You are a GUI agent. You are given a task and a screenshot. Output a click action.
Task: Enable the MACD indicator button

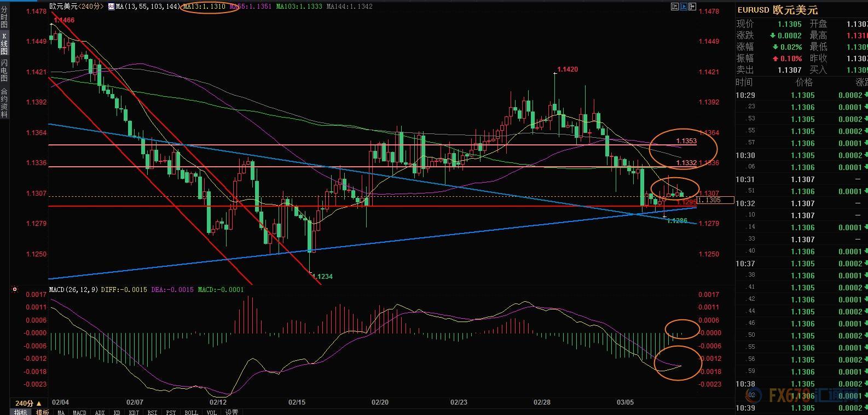click(x=79, y=412)
